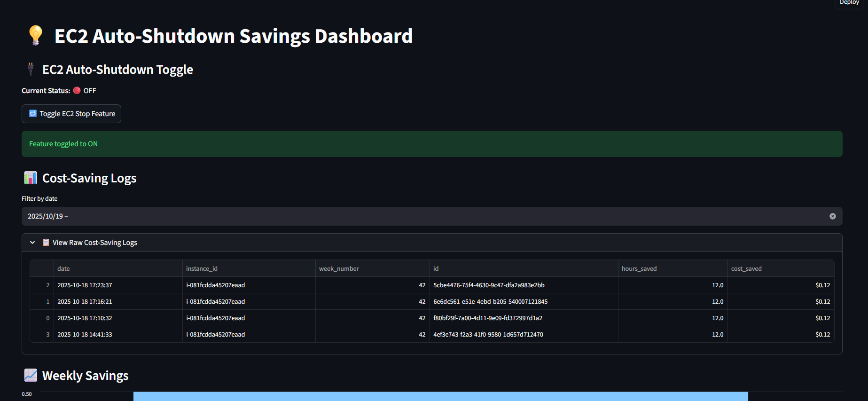Click row index 3 in the logs table
Screen dimensions: 868x401
pyautogui.click(x=42, y=334)
